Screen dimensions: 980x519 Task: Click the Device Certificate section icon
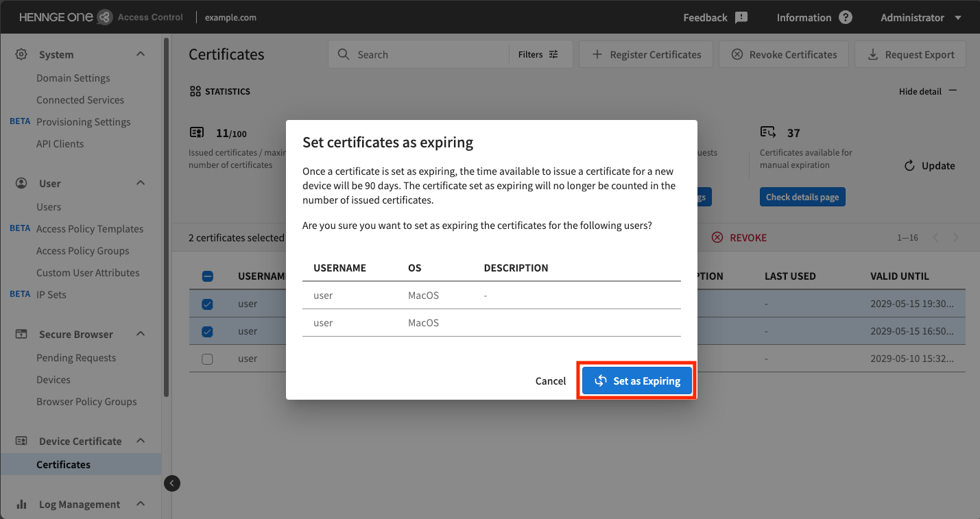(x=21, y=441)
